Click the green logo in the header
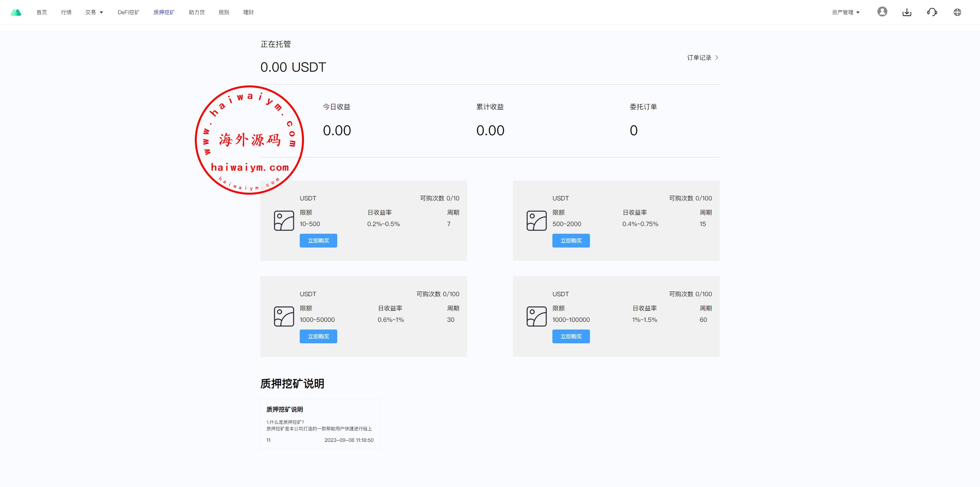The image size is (980, 487). coord(16,12)
